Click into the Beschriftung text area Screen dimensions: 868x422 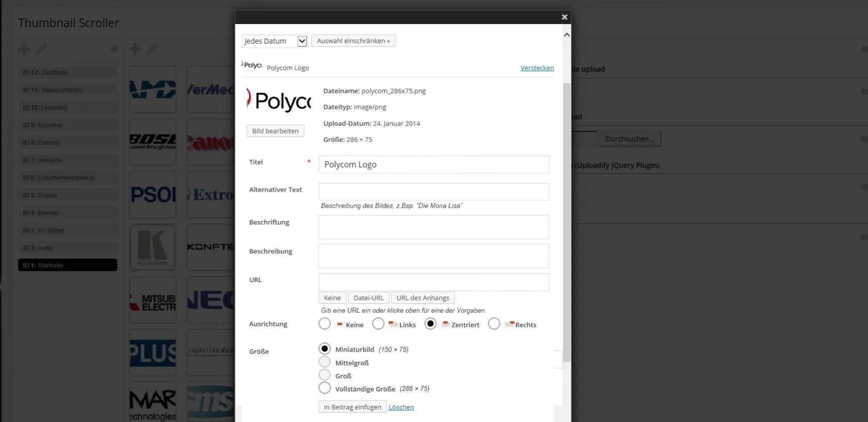434,227
